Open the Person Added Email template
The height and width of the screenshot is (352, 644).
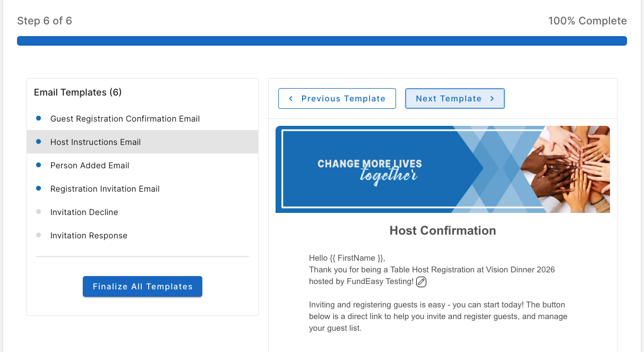click(x=142, y=165)
